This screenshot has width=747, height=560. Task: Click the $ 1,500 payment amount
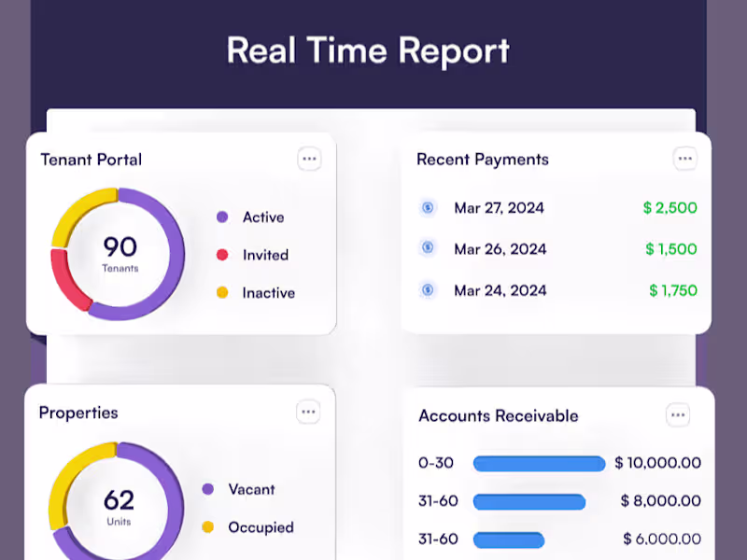pos(671,248)
